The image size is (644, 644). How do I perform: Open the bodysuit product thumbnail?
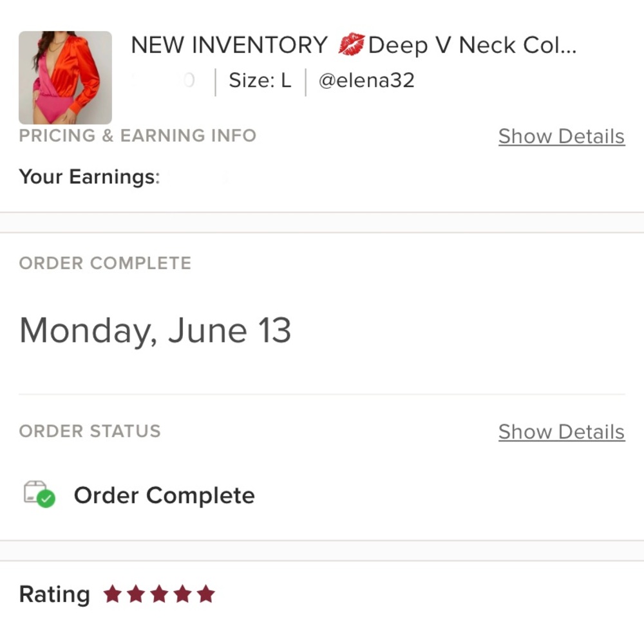coord(65,78)
